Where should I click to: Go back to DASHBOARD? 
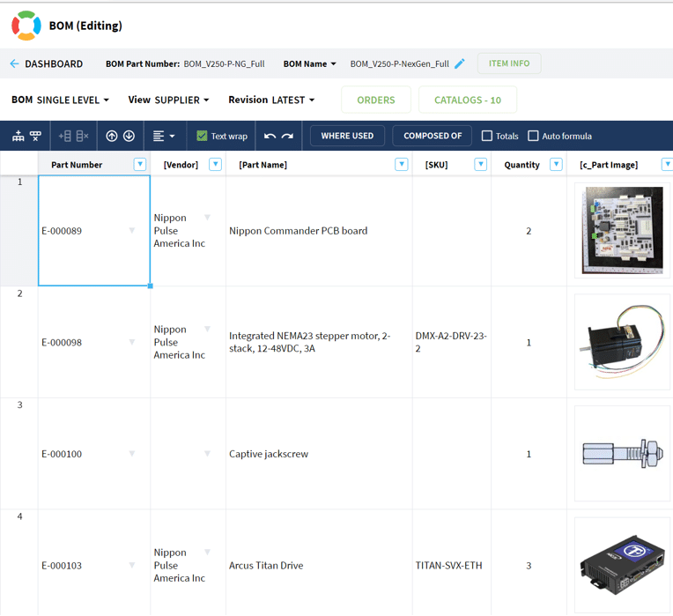click(54, 64)
